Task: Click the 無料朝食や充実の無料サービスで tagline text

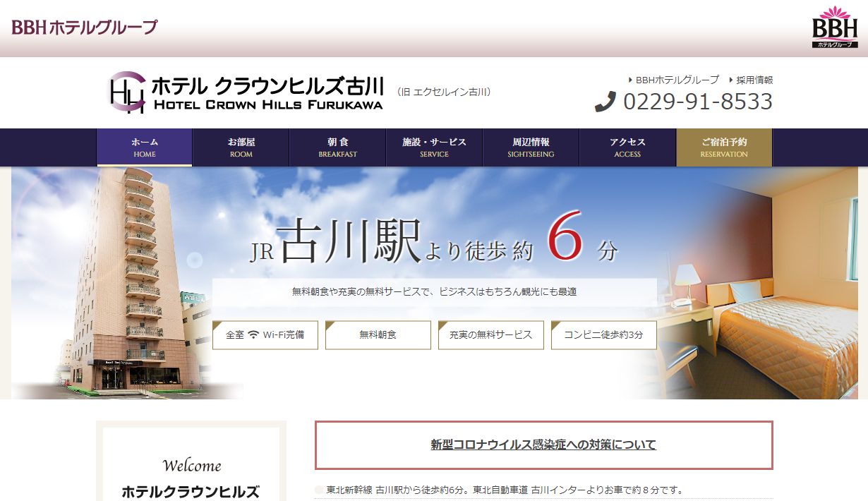Action: tap(434, 291)
